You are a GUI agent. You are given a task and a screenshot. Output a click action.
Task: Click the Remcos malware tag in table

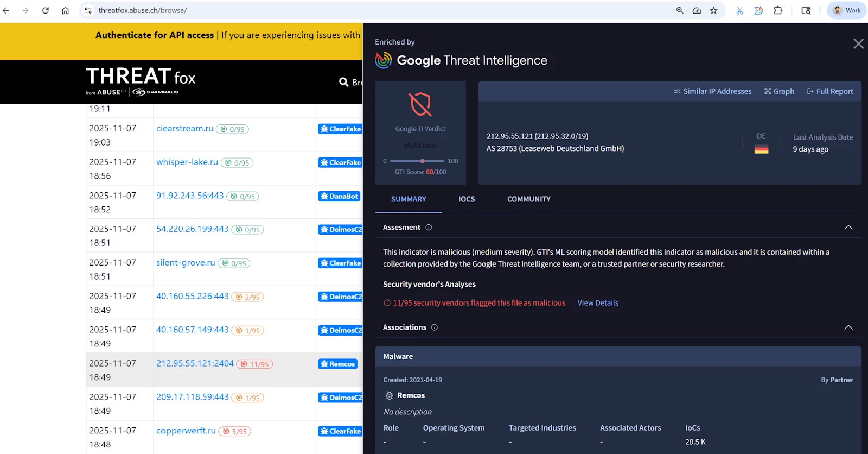[x=337, y=364]
